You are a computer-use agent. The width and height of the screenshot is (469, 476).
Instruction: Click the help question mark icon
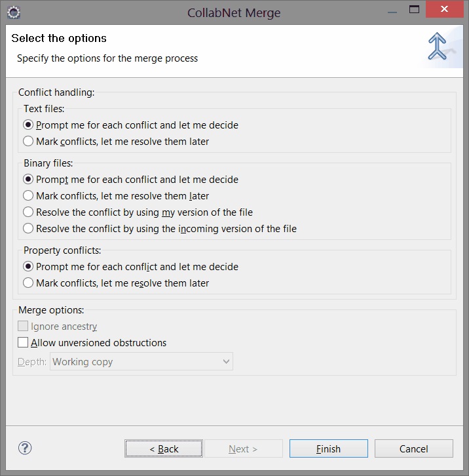25,448
